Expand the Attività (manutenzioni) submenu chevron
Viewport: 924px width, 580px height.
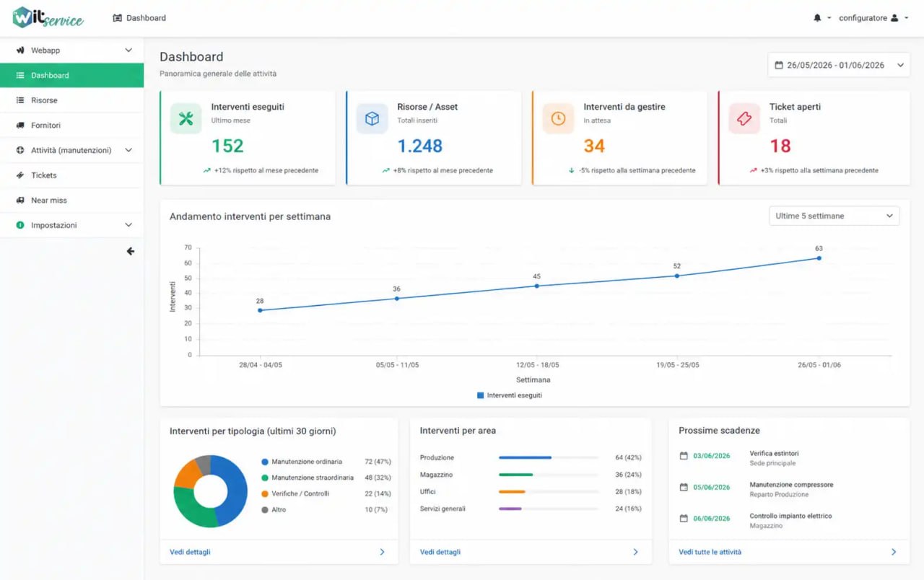128,150
